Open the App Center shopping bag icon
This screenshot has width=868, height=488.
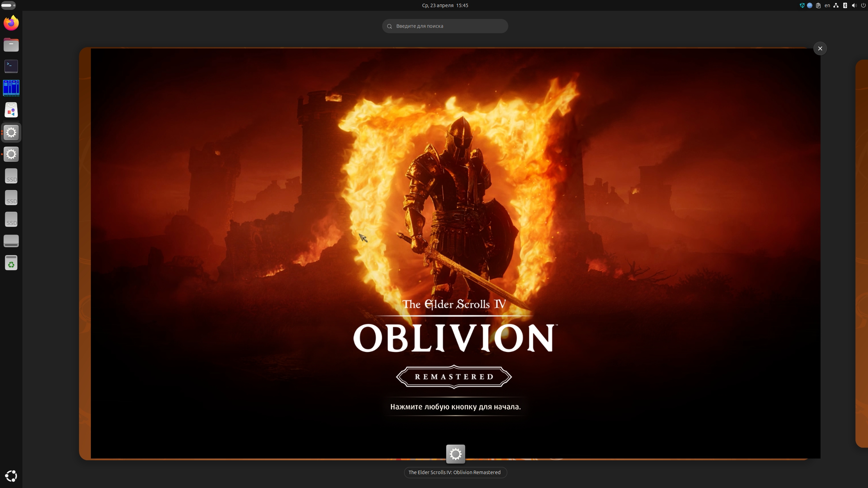click(x=11, y=110)
